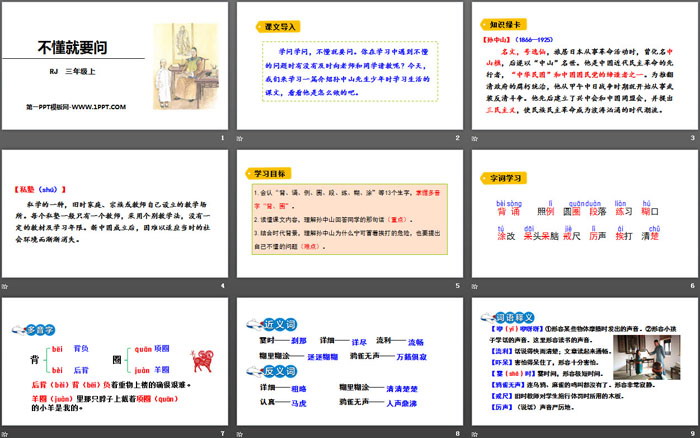Viewport: 700px width, 438px height.
Task: Click the 学习目标 header label
Action: coord(262,172)
